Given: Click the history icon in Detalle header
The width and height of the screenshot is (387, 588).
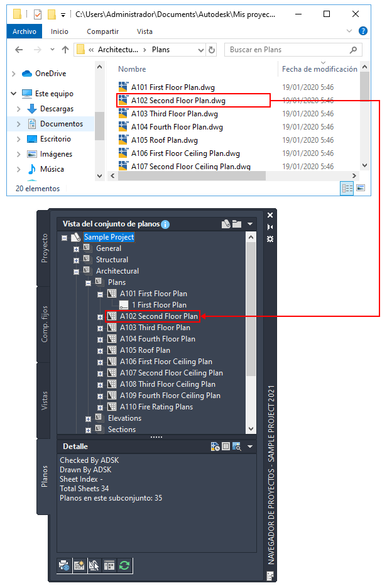Looking at the screenshot, I should pos(215,447).
